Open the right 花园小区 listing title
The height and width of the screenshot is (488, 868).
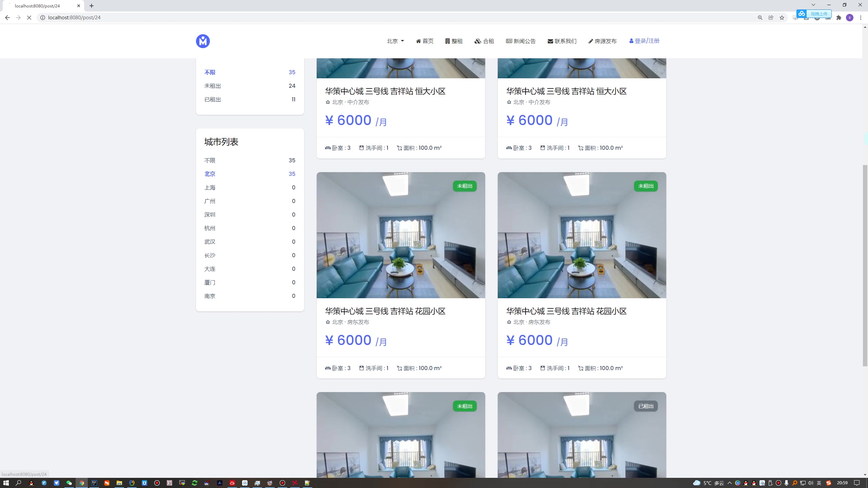click(566, 311)
